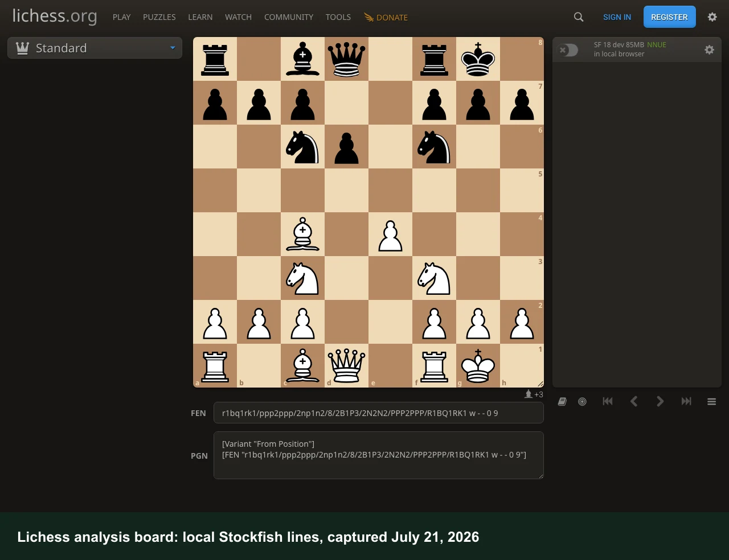Click the REGISTER button
The width and height of the screenshot is (729, 560).
669,17
